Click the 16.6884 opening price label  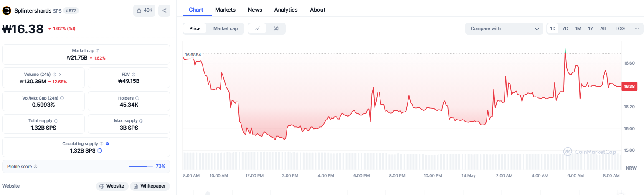pos(193,55)
